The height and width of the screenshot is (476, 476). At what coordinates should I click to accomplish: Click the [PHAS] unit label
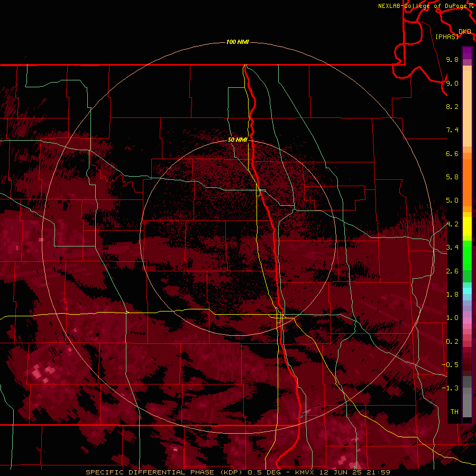447,36
